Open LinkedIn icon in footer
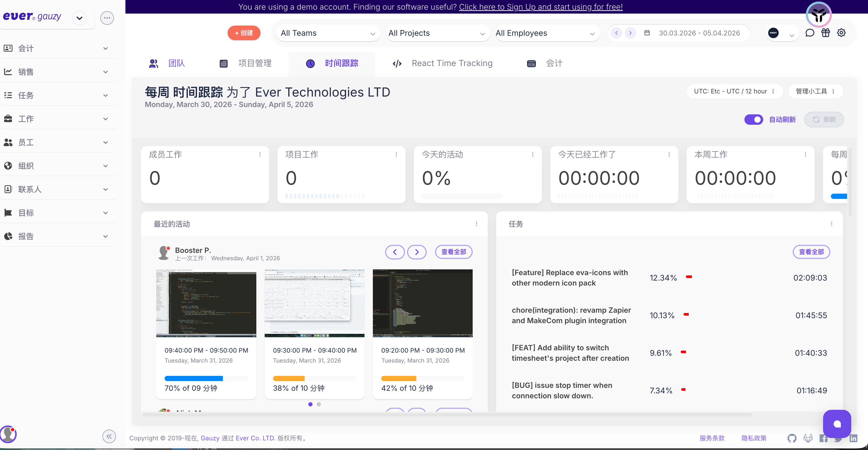The image size is (868, 450). point(853,438)
